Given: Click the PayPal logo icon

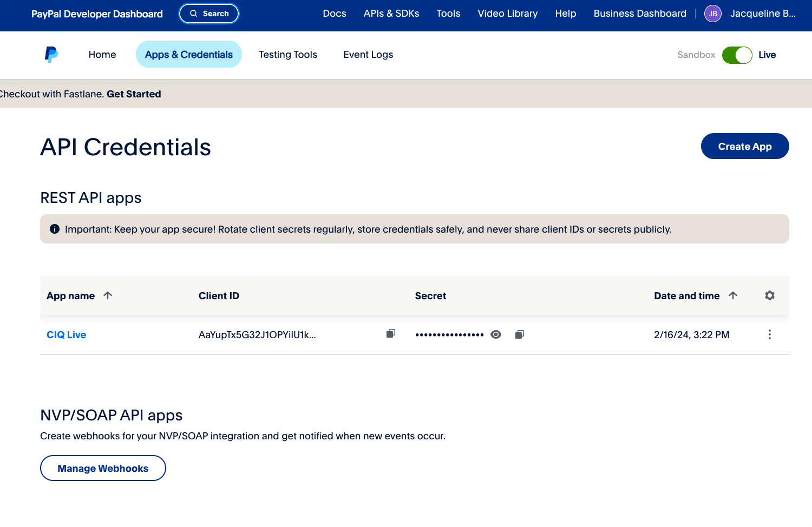Looking at the screenshot, I should coord(51,55).
